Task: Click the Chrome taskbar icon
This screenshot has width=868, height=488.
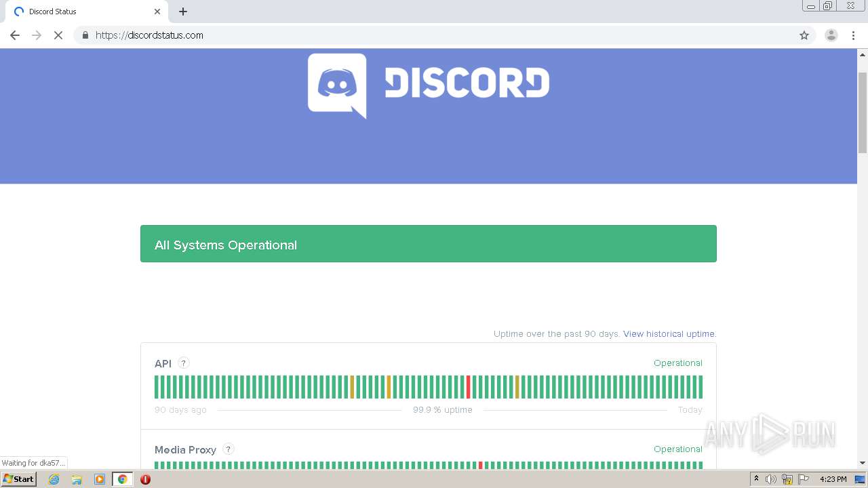Action: pyautogui.click(x=122, y=479)
